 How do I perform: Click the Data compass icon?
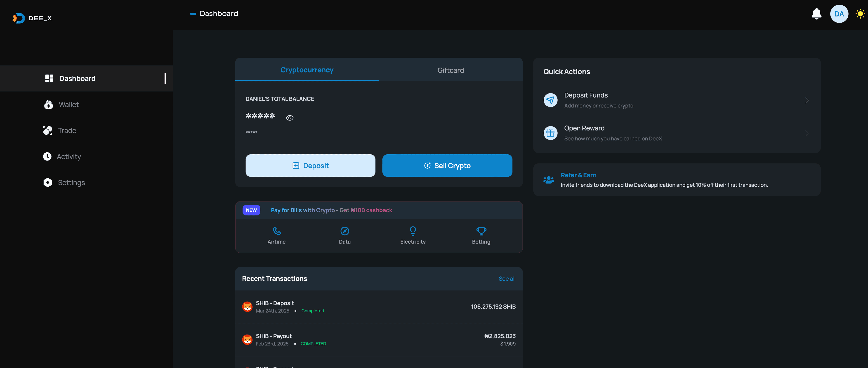point(345,231)
